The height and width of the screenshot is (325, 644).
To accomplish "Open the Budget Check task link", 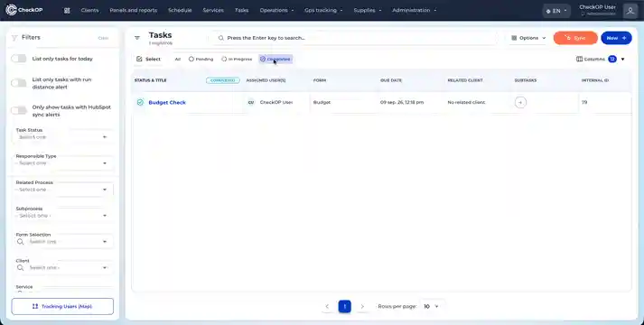I will click(167, 102).
